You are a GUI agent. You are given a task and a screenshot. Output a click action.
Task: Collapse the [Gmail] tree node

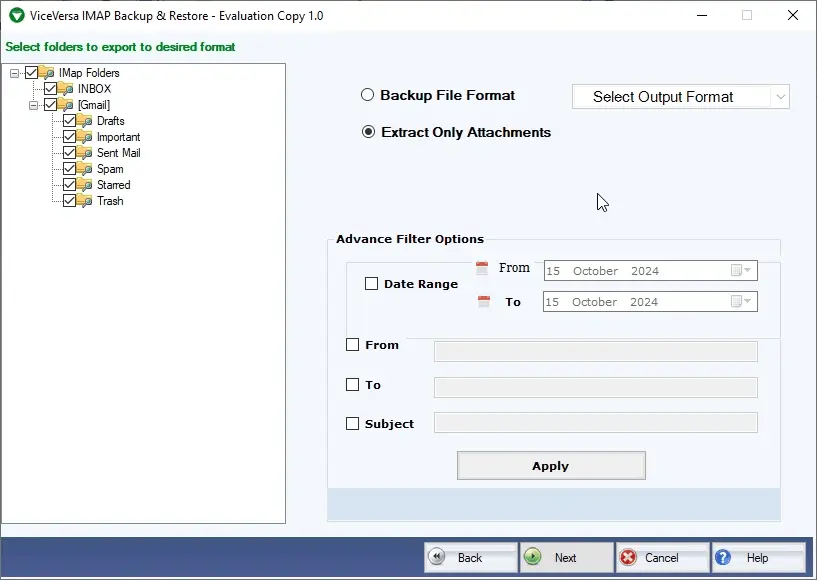click(x=33, y=105)
